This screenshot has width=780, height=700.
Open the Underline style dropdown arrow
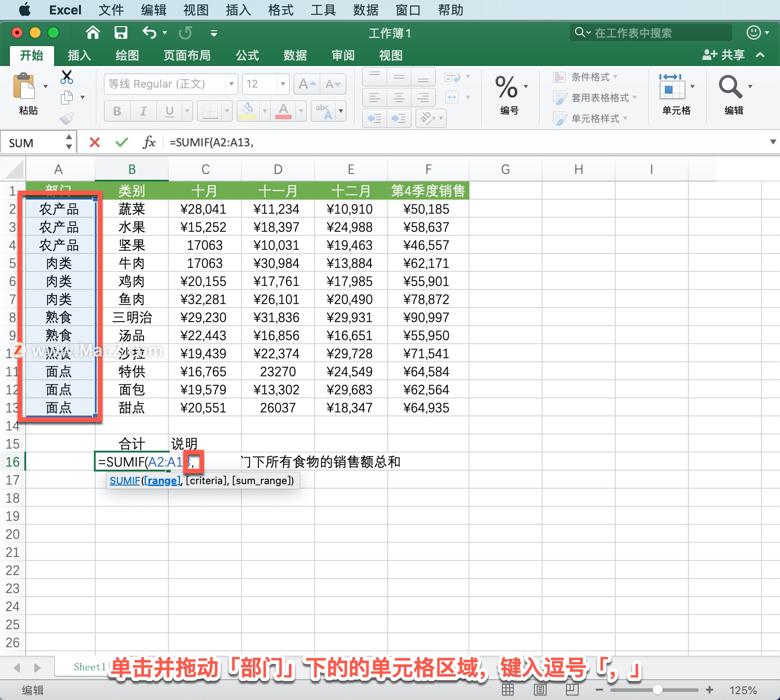(x=187, y=111)
